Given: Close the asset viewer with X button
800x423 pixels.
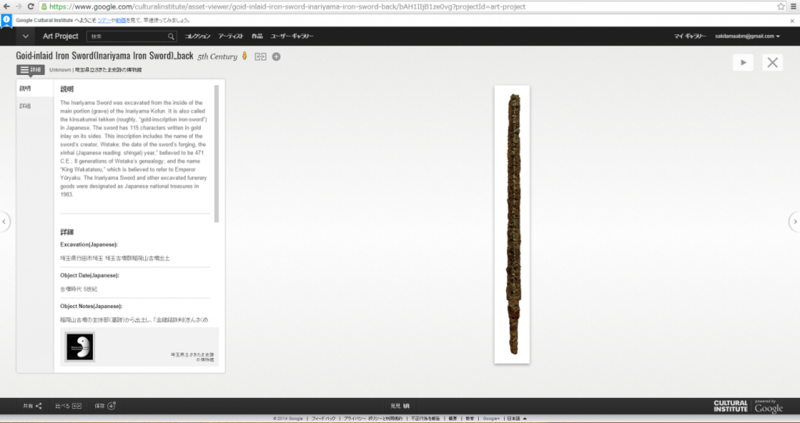Looking at the screenshot, I should 772,62.
